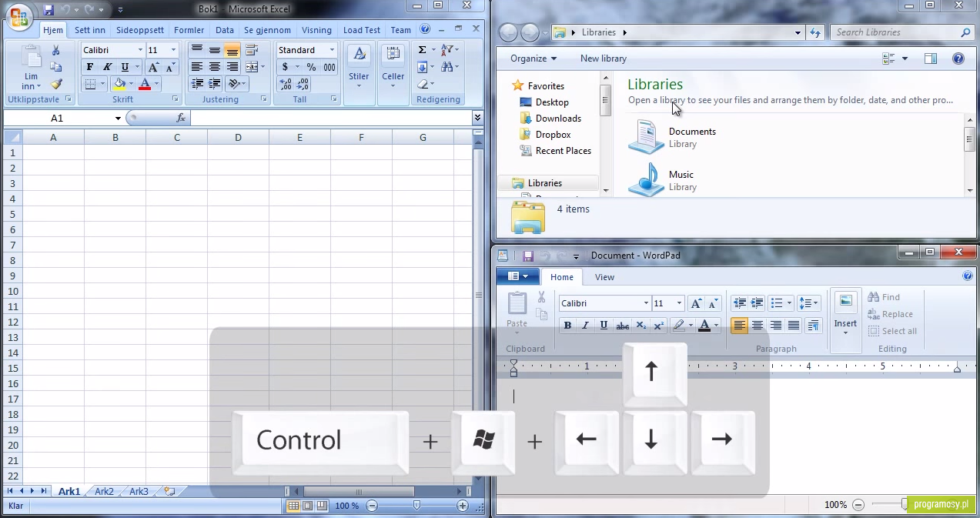
Task: Open the Excel font size dropdown
Action: coord(173,50)
